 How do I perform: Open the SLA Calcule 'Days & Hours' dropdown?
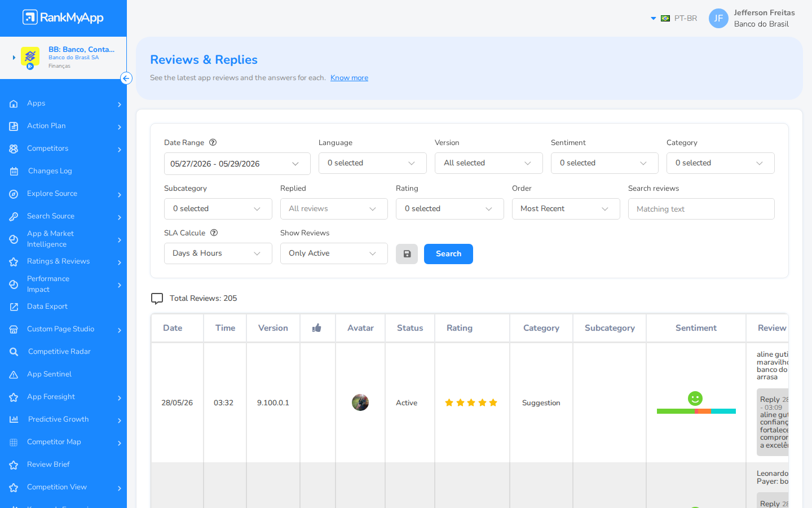(x=218, y=253)
